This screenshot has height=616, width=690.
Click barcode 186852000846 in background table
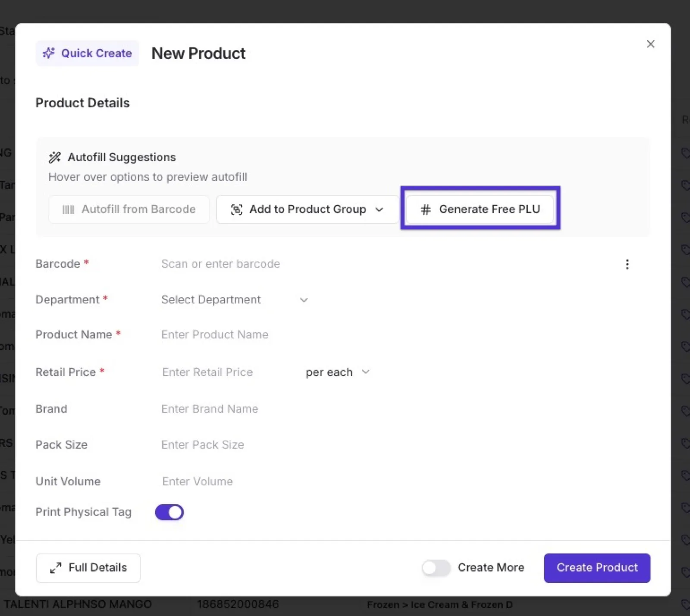pos(238,604)
